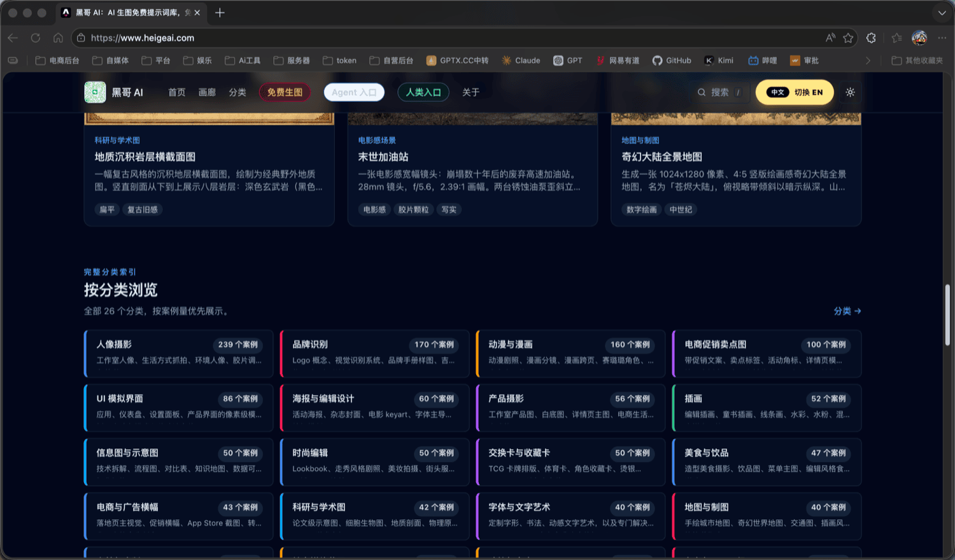
Task: Click the read aloud icon in address bar
Action: [x=830, y=38]
